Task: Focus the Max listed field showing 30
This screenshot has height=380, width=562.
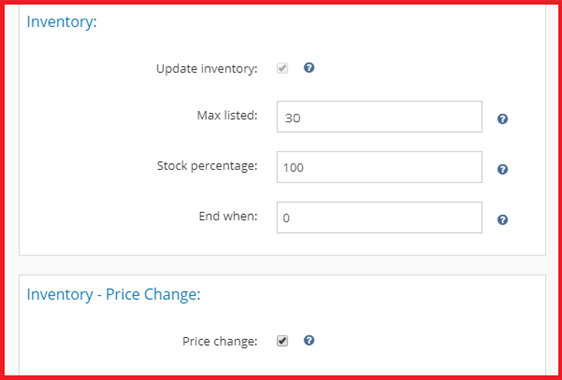Action: click(x=380, y=117)
